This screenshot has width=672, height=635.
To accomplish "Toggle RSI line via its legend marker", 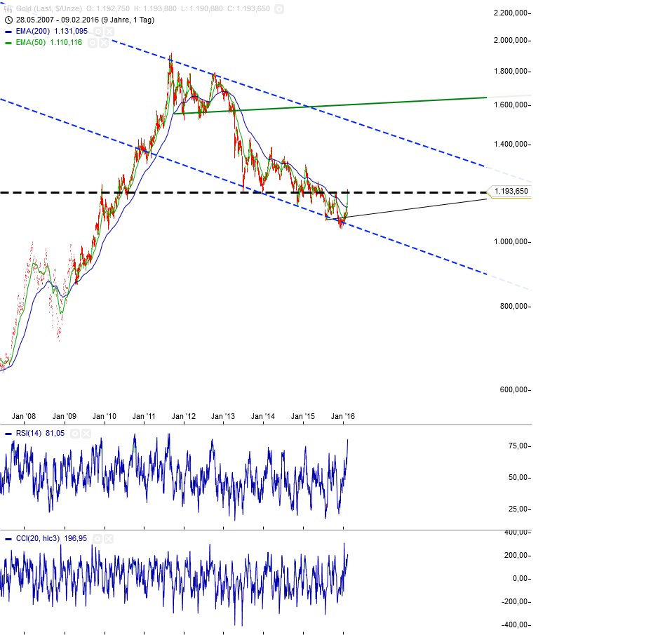I will (x=8, y=433).
